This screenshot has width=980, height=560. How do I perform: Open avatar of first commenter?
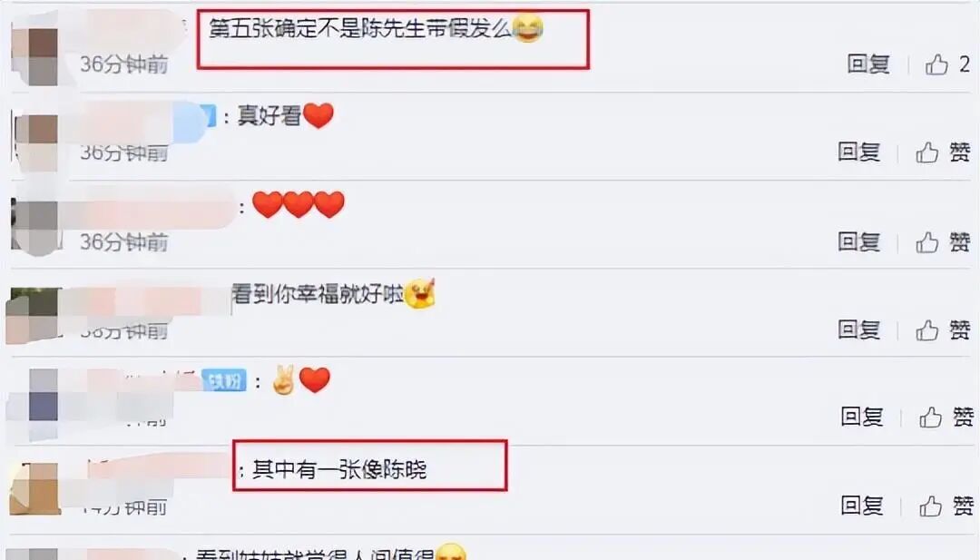35,55
